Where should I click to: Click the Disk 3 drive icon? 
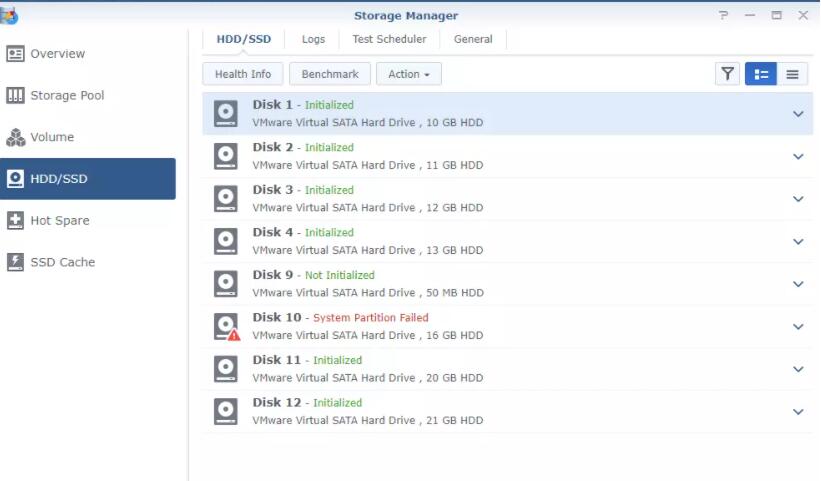point(226,198)
